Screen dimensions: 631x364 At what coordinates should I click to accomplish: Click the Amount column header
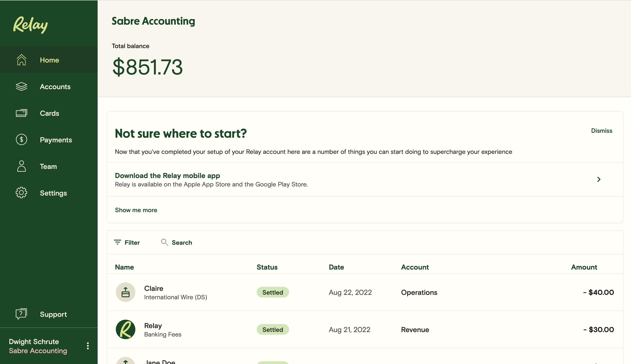click(x=584, y=267)
